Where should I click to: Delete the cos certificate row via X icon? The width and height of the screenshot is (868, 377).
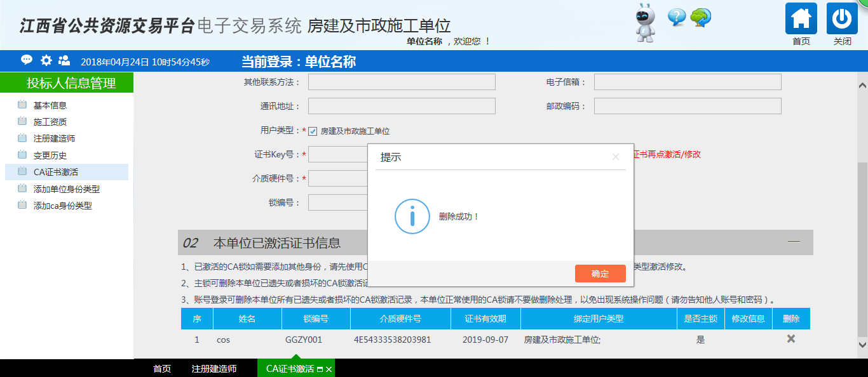(x=791, y=339)
